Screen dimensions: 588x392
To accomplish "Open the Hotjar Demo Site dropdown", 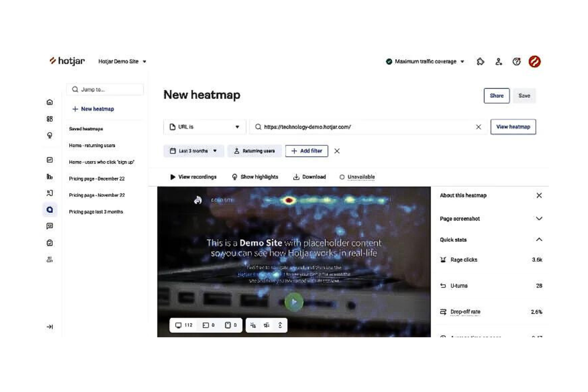I will [x=122, y=62].
